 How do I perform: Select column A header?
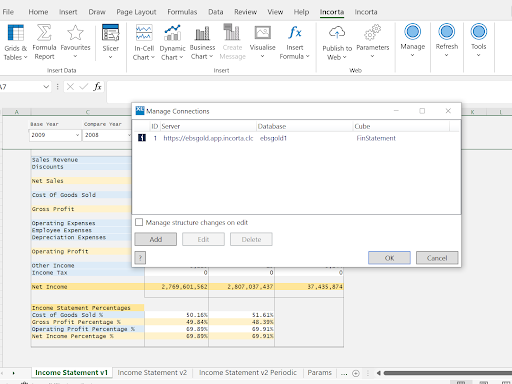16,112
